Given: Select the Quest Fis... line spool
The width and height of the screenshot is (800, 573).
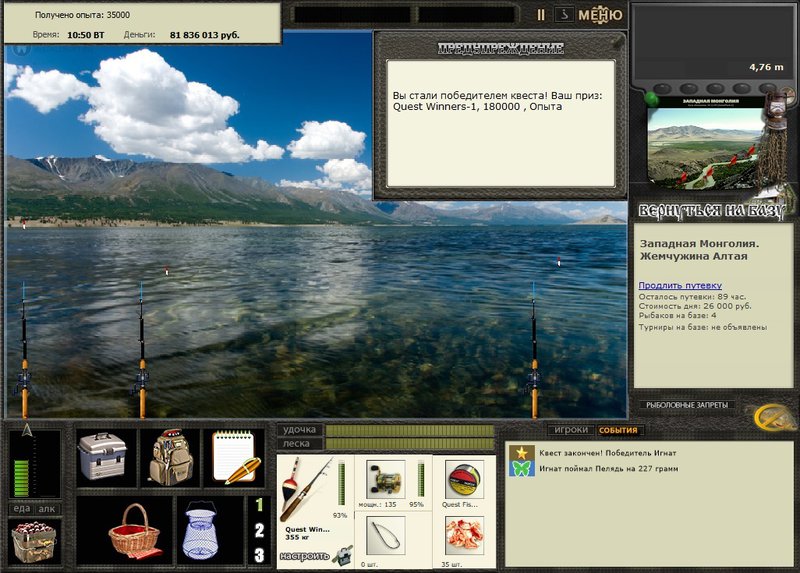Looking at the screenshot, I should click(x=464, y=479).
